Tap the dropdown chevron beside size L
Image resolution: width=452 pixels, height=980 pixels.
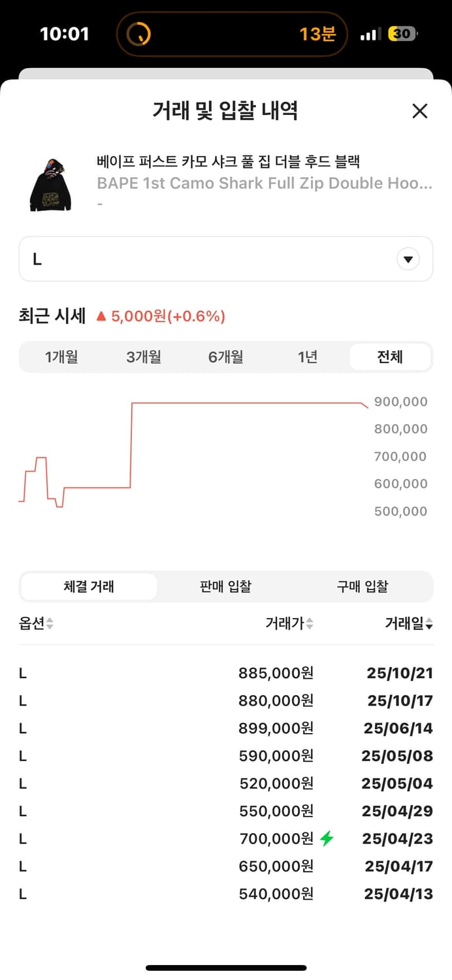pyautogui.click(x=408, y=259)
